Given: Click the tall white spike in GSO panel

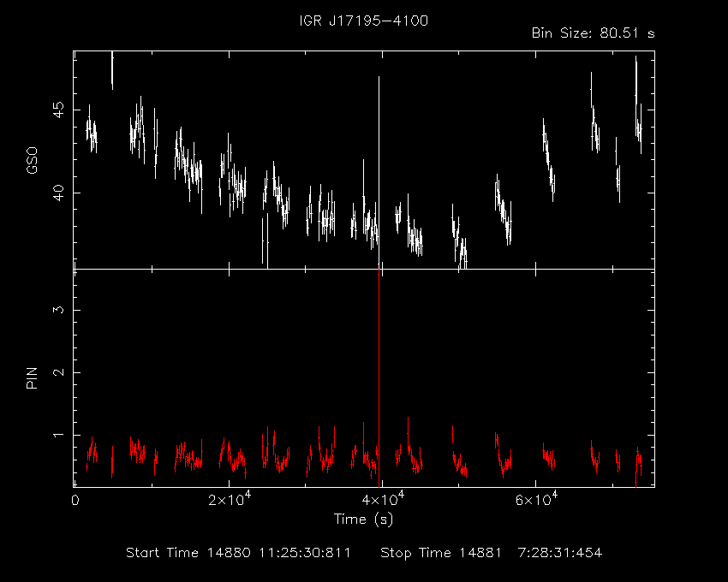Looking at the screenshot, I should (x=379, y=173).
